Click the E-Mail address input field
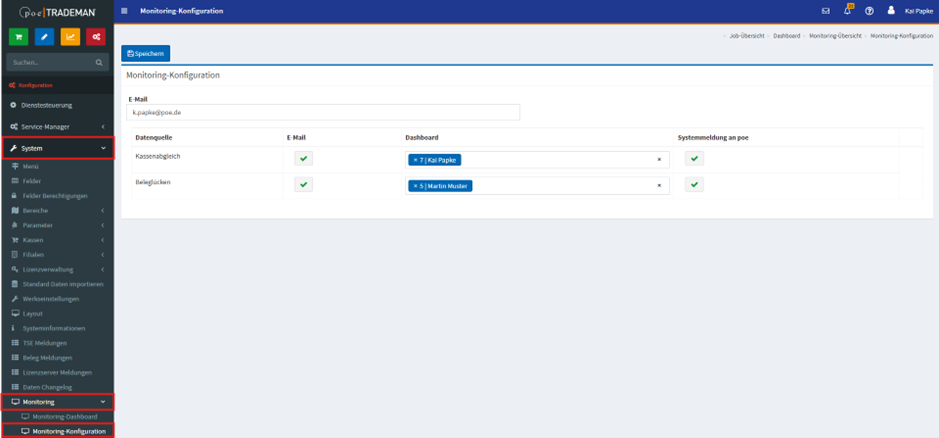Screen dimensions: 939x438 click(323, 112)
